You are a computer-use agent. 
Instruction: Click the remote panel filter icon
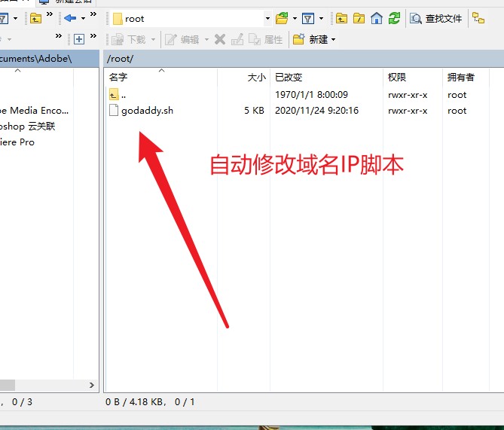coord(308,18)
